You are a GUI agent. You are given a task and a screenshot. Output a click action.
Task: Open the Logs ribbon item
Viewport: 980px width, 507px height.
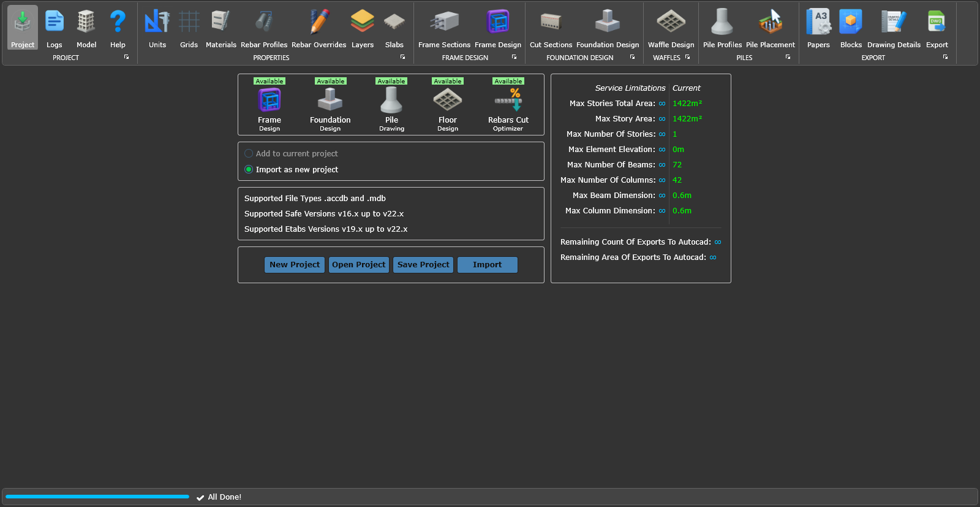(55, 28)
